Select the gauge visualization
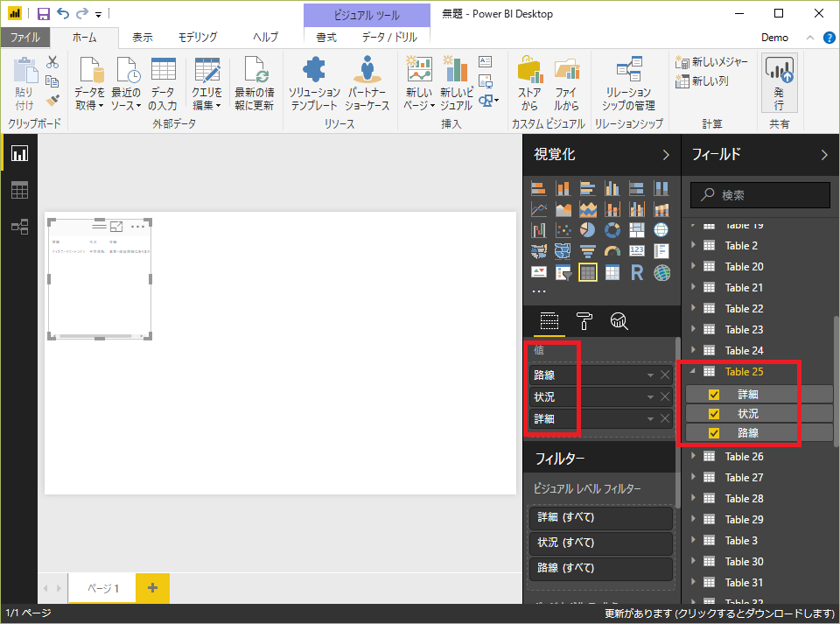This screenshot has width=840, height=624. [x=612, y=251]
